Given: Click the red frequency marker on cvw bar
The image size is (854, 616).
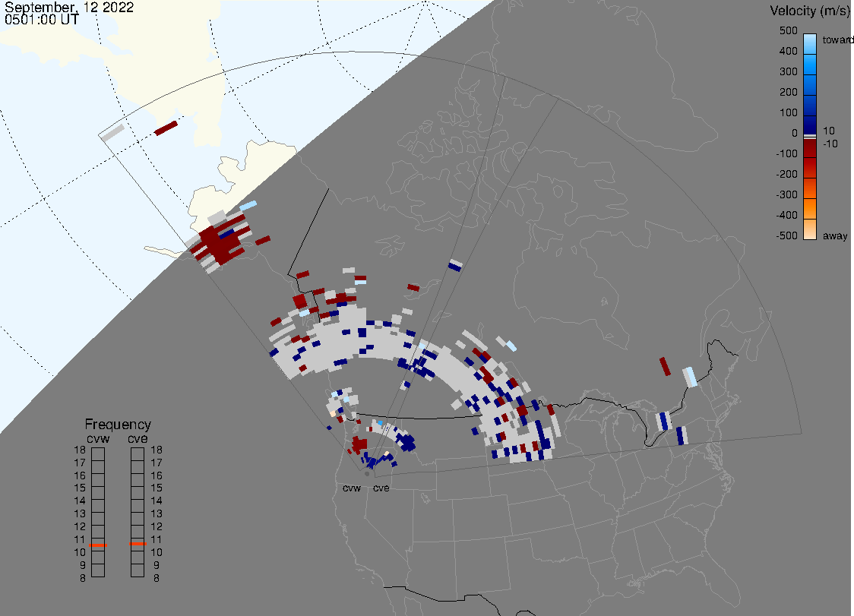Looking at the screenshot, I should click(98, 545).
